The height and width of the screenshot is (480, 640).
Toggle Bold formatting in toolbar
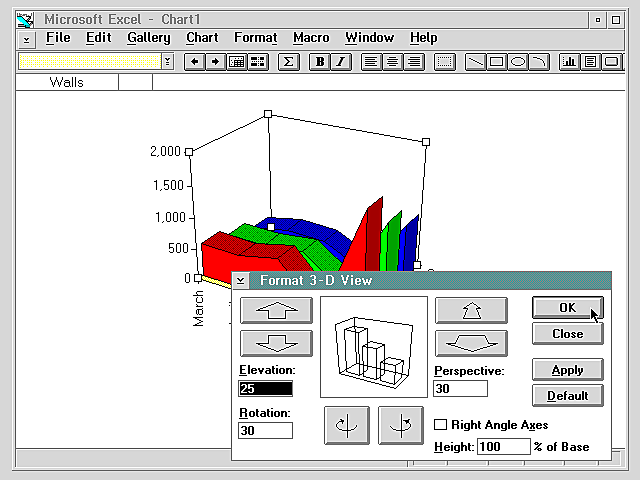pos(320,62)
